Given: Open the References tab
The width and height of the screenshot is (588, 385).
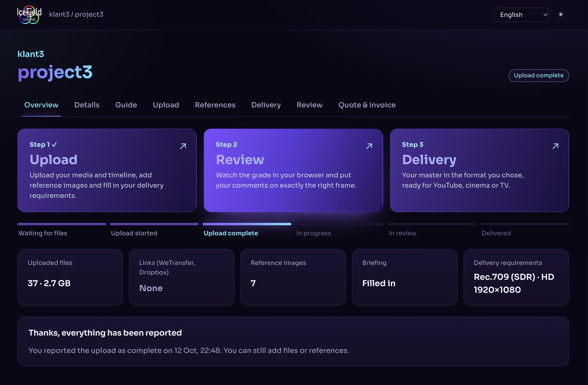Looking at the screenshot, I should [215, 105].
